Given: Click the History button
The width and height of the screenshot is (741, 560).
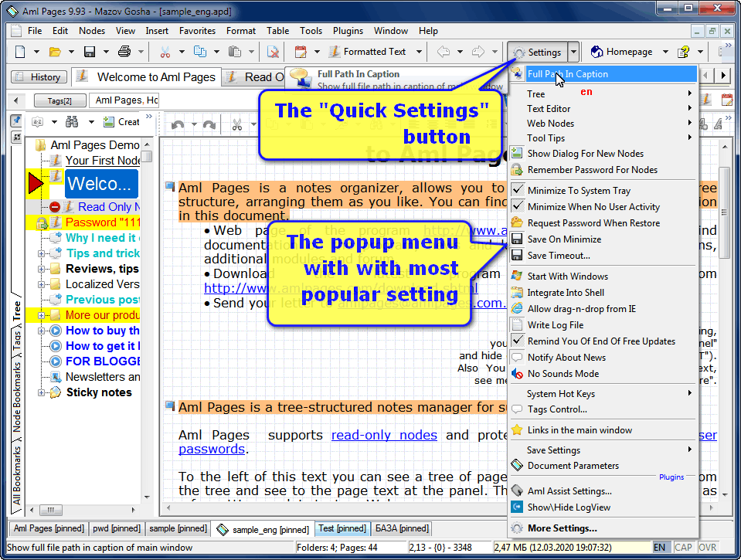Looking at the screenshot, I should coord(39,77).
